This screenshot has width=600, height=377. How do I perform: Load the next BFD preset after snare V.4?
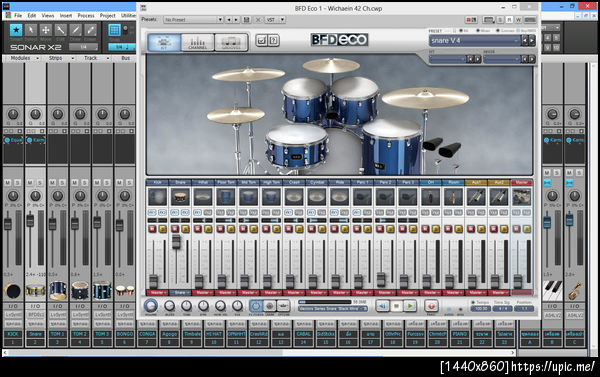(532, 40)
